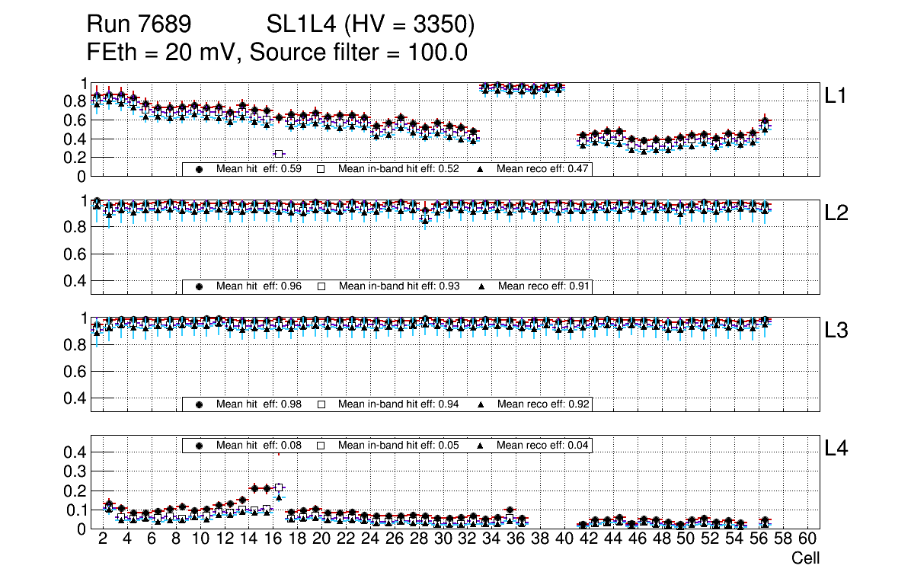Click the L4 panel label
The image size is (911, 588).
click(x=836, y=449)
